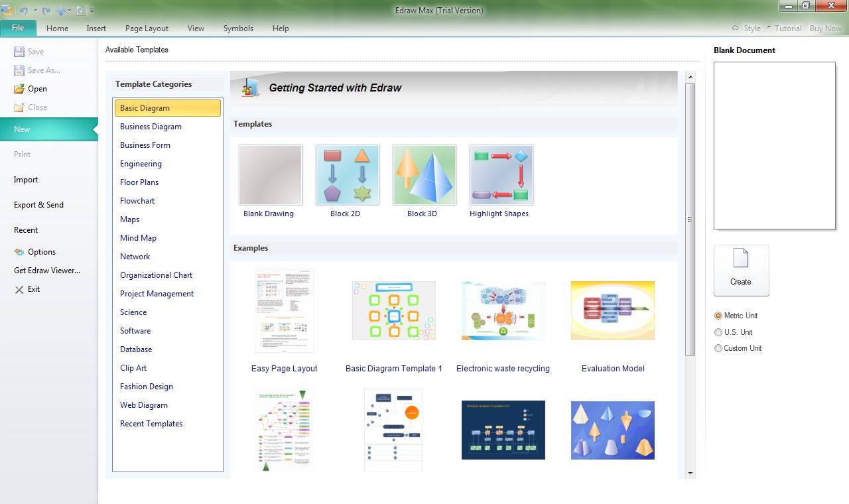Choose the Block 3D template icon
The height and width of the screenshot is (504, 849).
click(x=424, y=175)
